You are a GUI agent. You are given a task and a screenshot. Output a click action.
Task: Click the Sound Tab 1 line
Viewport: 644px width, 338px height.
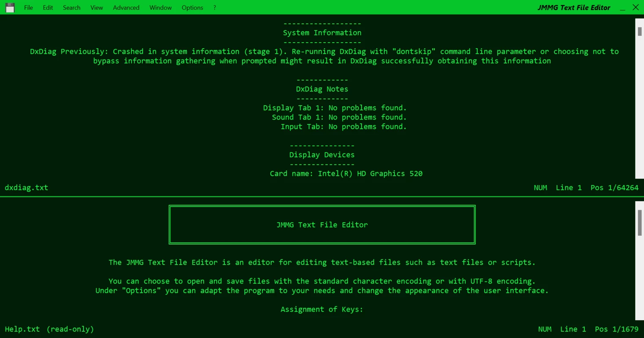click(x=339, y=117)
